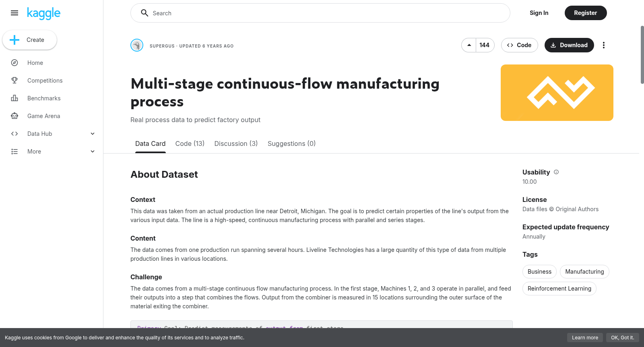Click the Kaggle logo
The width and height of the screenshot is (644, 347).
(x=43, y=13)
